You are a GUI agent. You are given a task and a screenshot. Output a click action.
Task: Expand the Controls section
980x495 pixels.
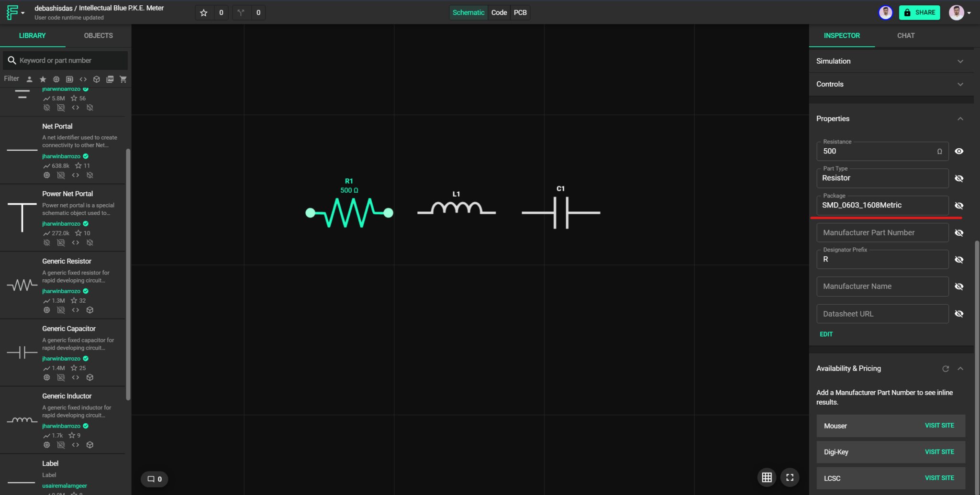(961, 84)
